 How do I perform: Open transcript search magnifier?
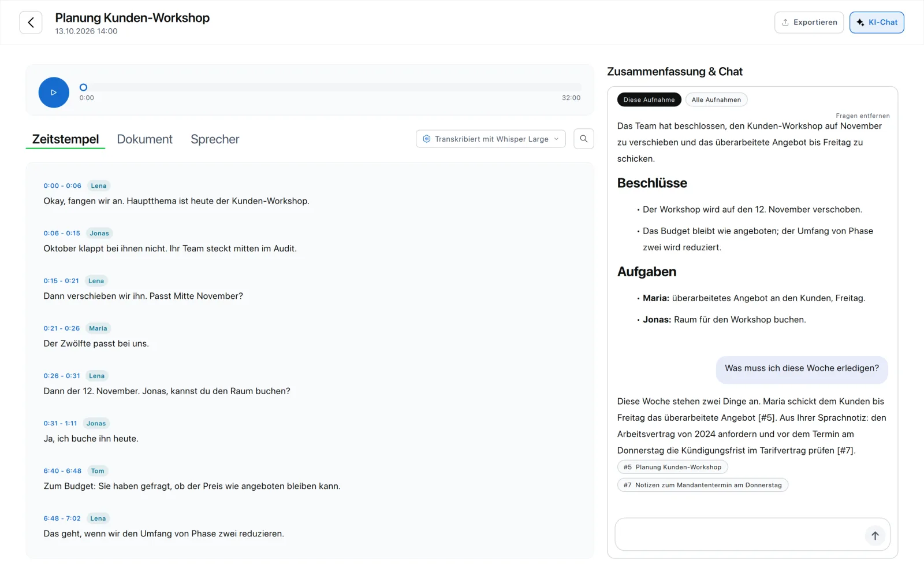coord(584,139)
